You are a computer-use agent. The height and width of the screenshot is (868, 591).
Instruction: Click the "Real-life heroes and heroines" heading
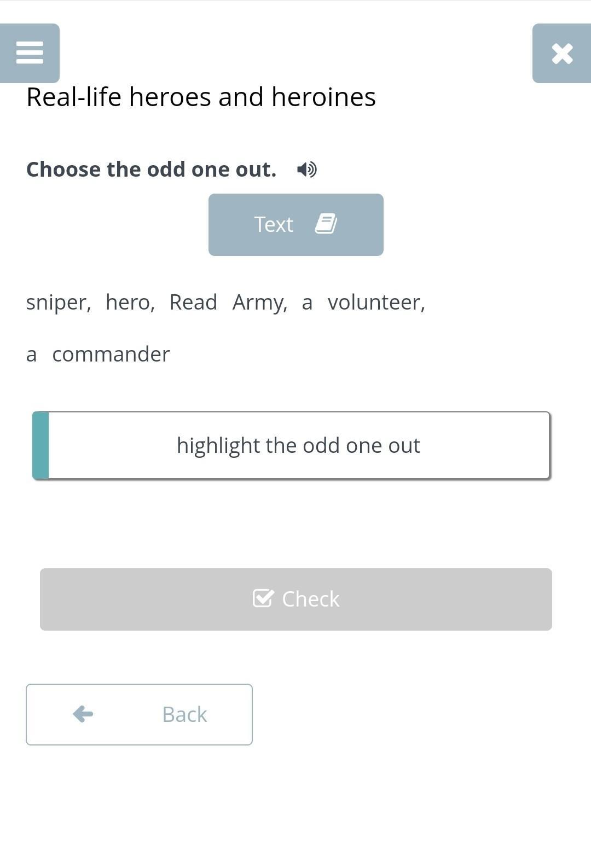click(201, 97)
